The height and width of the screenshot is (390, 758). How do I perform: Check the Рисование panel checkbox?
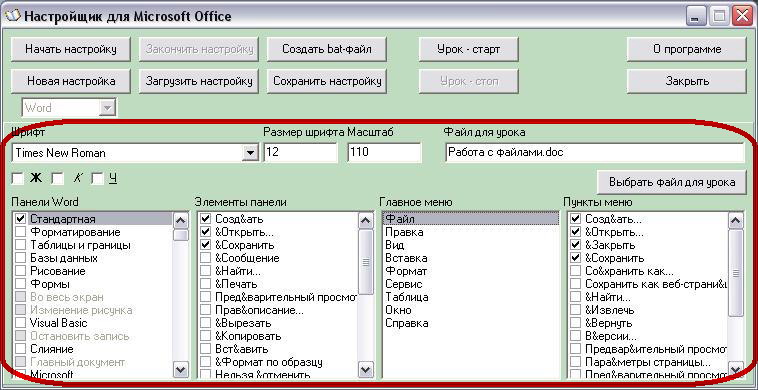point(20,271)
